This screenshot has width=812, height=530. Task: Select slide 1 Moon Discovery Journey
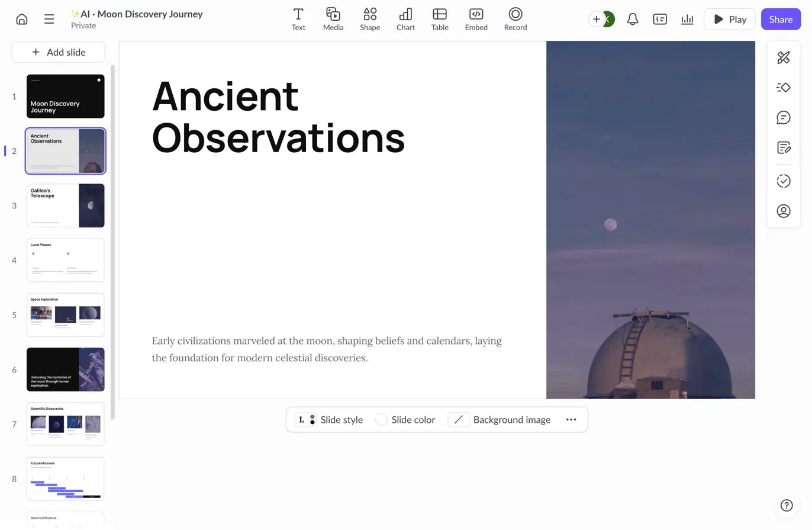tap(66, 96)
